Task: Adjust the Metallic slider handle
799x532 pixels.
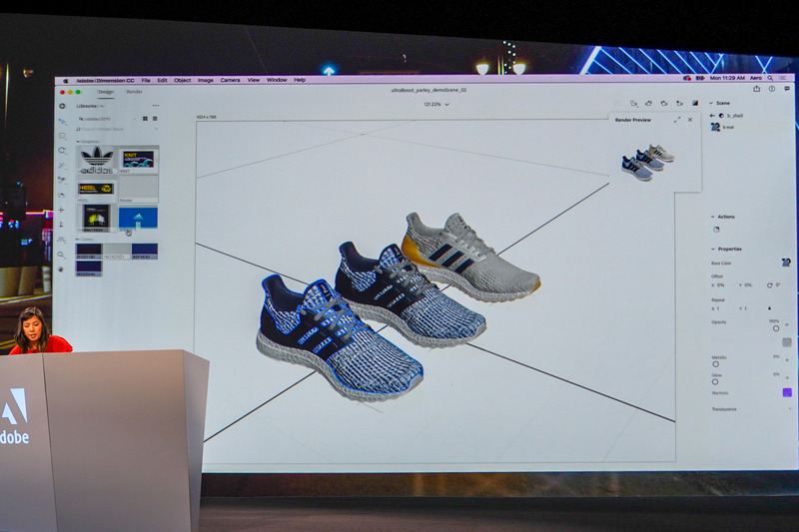Action: (x=715, y=364)
